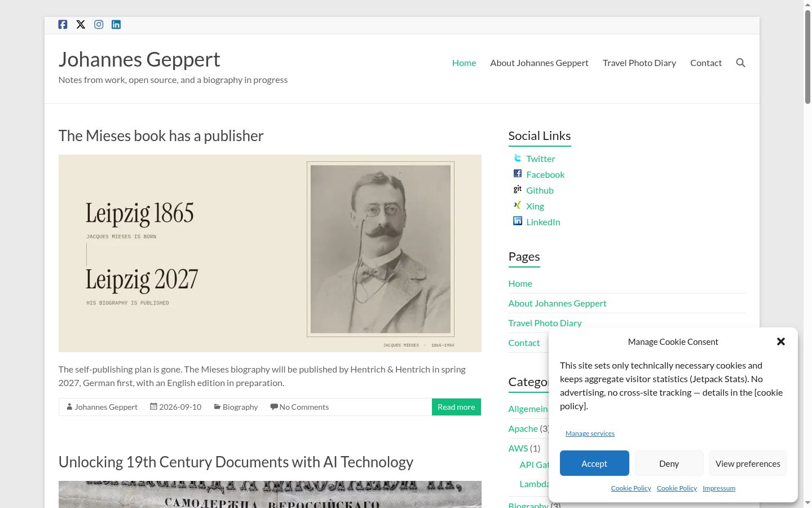Screen dimensions: 812x508
Task: Accept the cookie consent
Action: click(x=594, y=463)
